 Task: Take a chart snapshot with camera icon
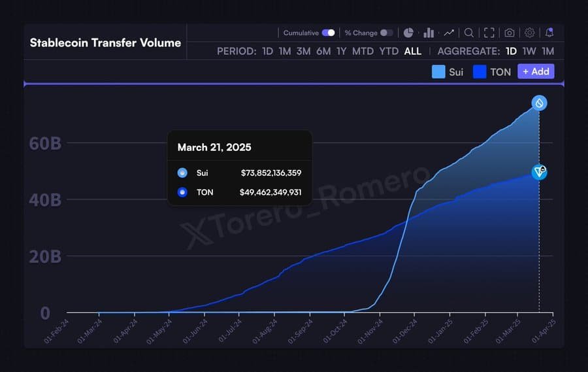pos(510,33)
